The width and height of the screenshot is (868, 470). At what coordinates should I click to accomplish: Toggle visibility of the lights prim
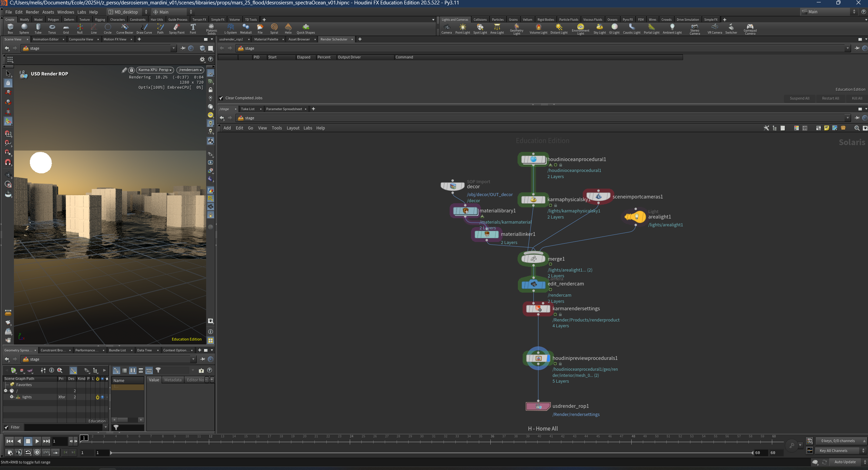coord(102,397)
